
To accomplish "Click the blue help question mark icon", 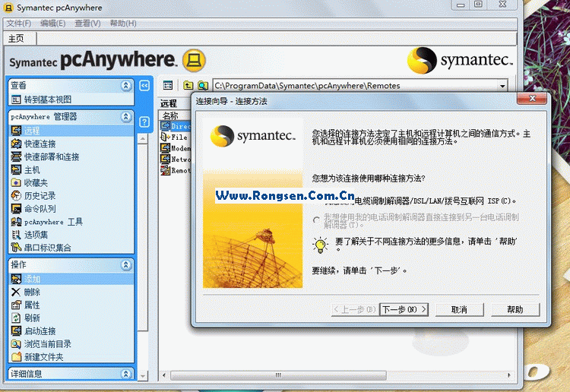I will coord(144,121).
